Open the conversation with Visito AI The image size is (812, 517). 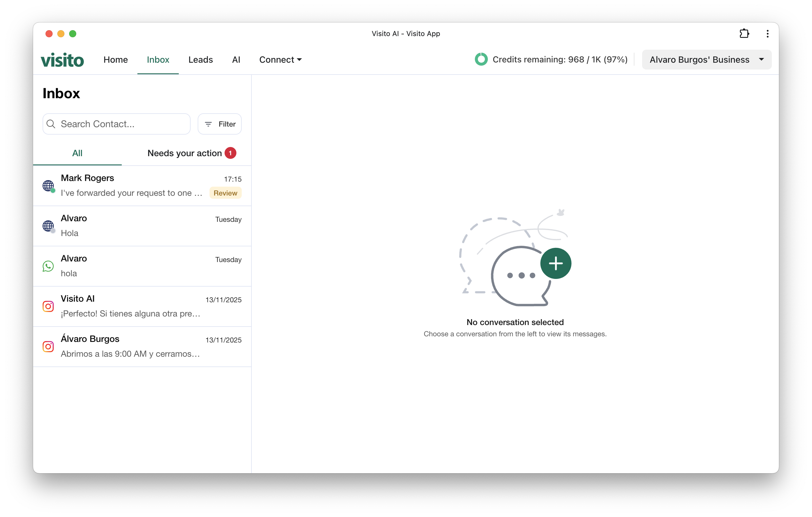[142, 306]
